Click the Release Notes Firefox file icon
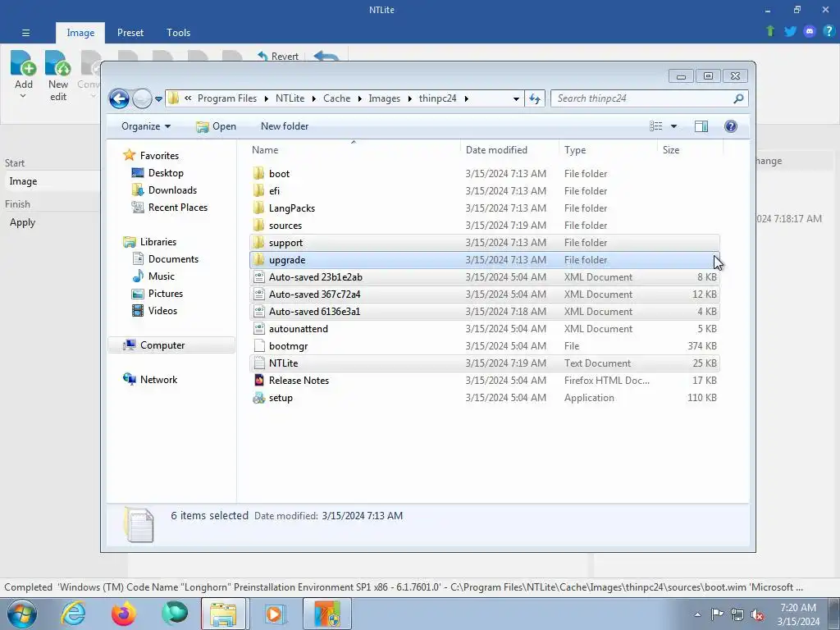This screenshot has height=630, width=840. point(259,381)
